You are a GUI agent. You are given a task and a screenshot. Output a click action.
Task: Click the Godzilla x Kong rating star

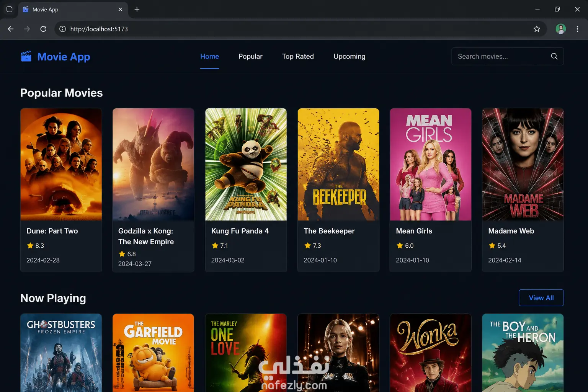122,254
